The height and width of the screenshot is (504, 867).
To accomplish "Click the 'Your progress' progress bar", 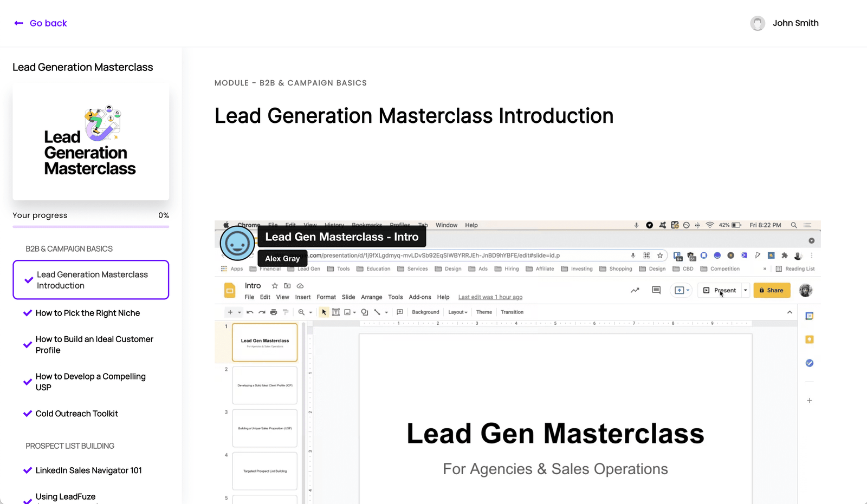I will [90, 227].
